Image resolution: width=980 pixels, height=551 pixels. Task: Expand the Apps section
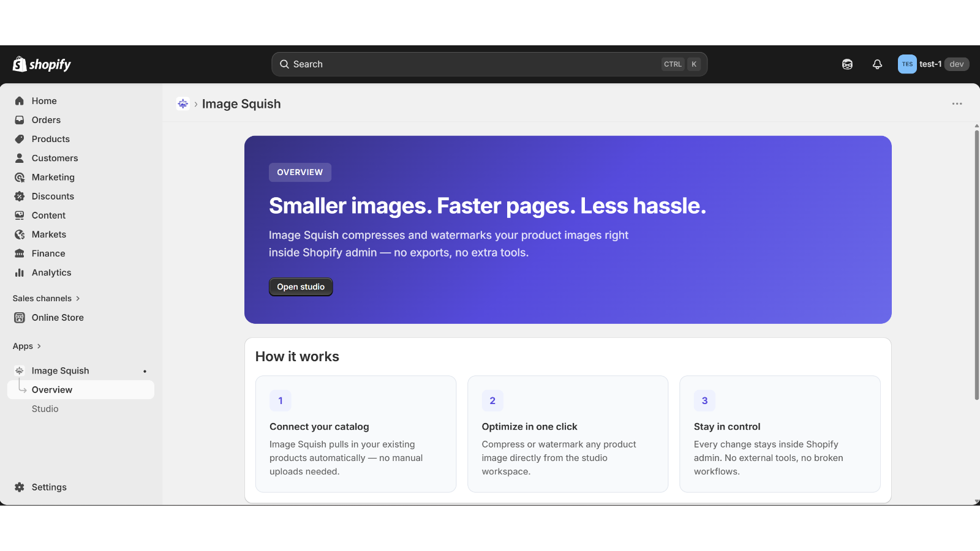[x=27, y=346]
